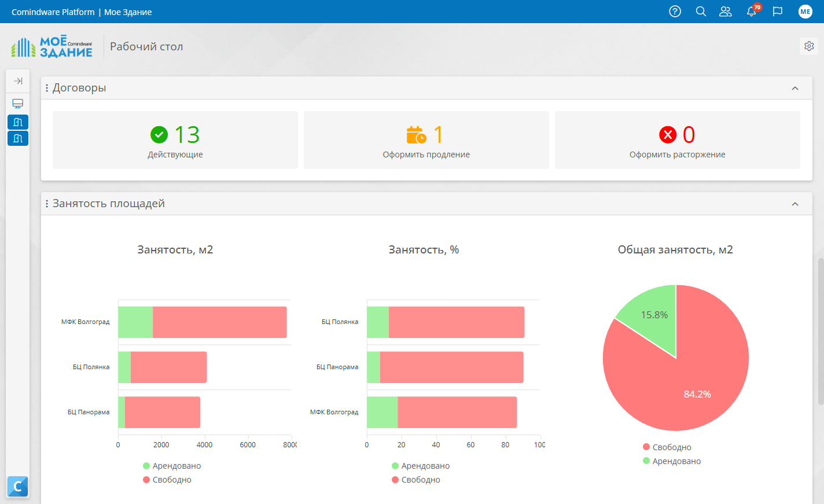Select first building item in sidebar
Image resolution: width=824 pixels, height=504 pixels.
click(18, 122)
